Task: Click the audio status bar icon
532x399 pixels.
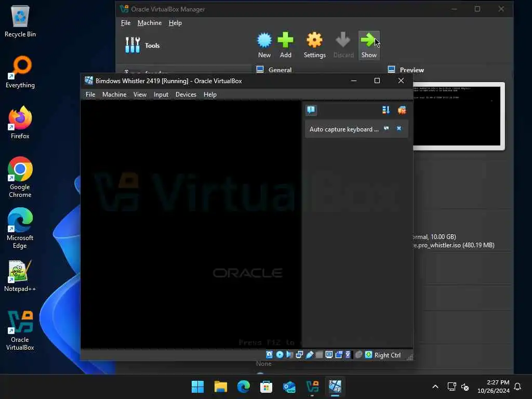Action: (x=289, y=354)
